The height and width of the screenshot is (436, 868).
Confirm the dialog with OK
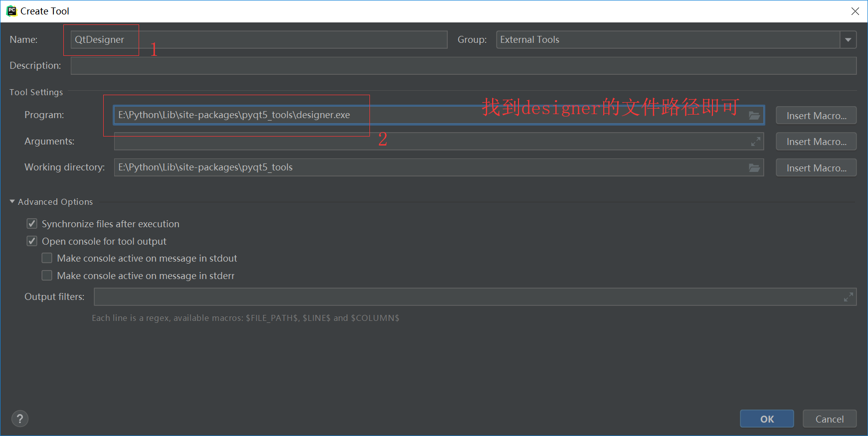[x=767, y=419]
